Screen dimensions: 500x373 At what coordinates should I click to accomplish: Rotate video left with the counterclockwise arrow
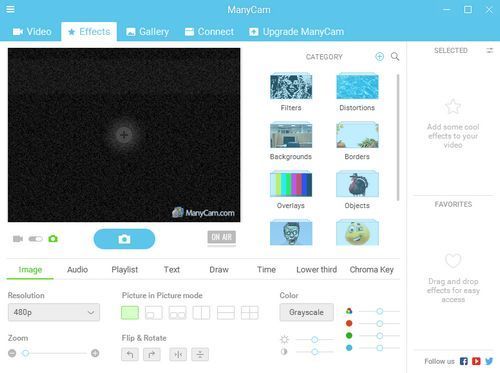(130, 354)
